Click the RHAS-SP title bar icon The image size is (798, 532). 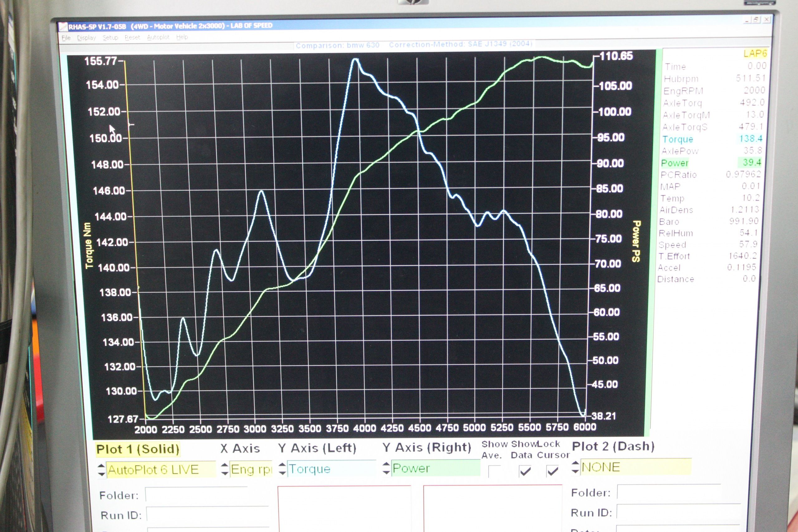63,27
